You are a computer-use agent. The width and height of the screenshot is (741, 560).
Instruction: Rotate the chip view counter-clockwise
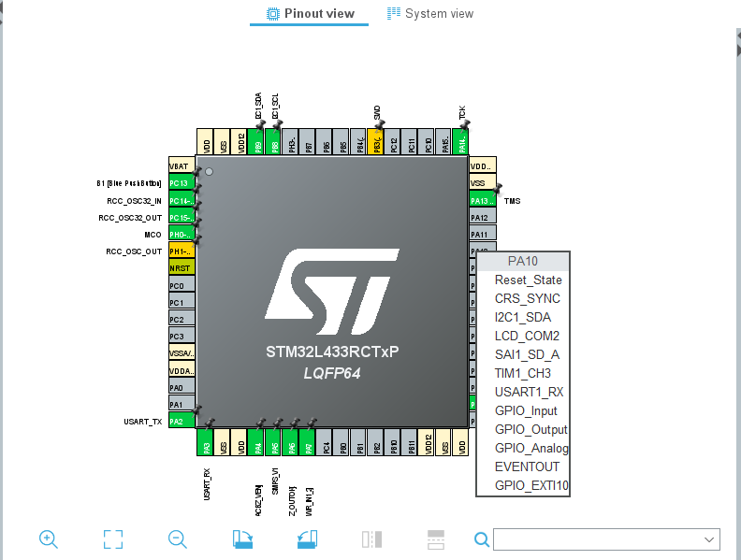click(307, 539)
